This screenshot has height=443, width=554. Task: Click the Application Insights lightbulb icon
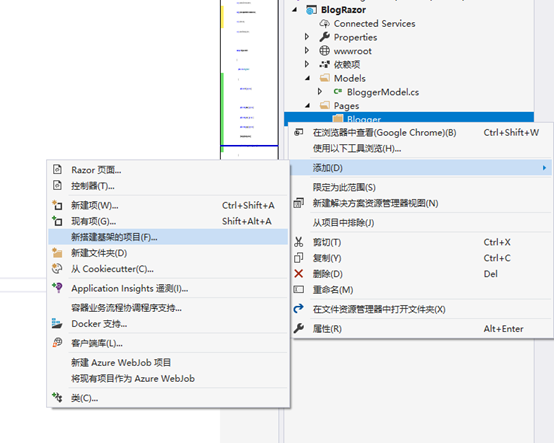(x=57, y=288)
